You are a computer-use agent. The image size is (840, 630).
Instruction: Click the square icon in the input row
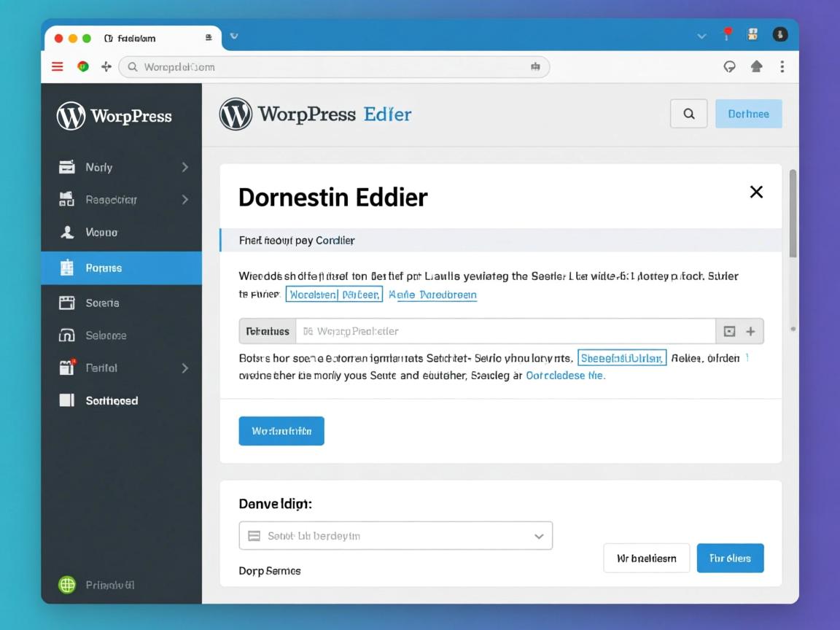click(x=729, y=331)
